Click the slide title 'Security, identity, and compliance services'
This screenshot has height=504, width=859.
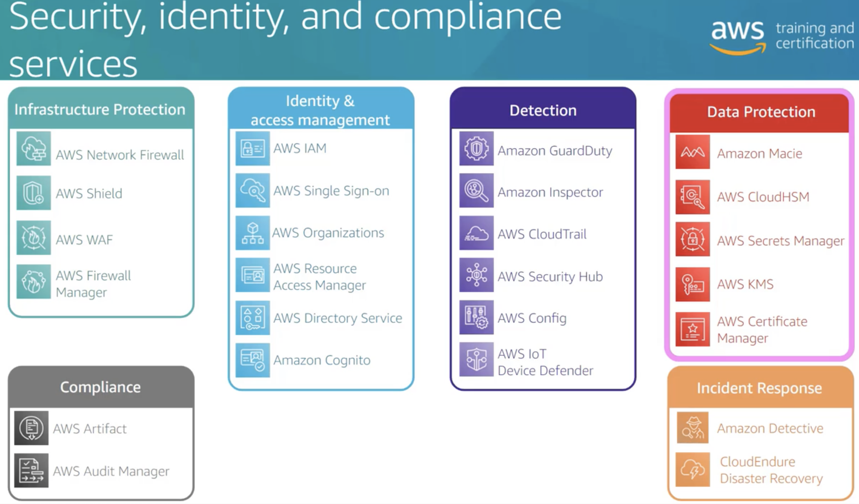[285, 39]
